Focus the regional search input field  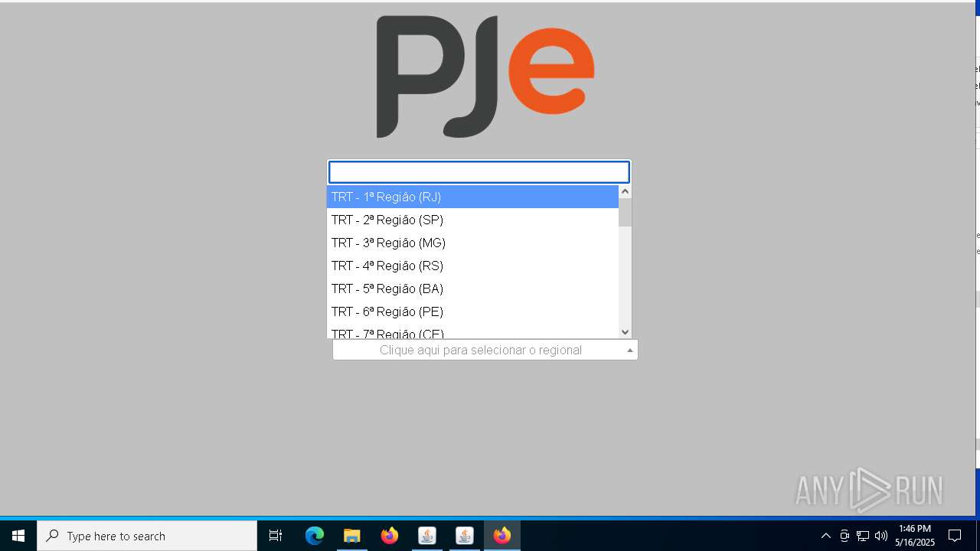(x=479, y=171)
